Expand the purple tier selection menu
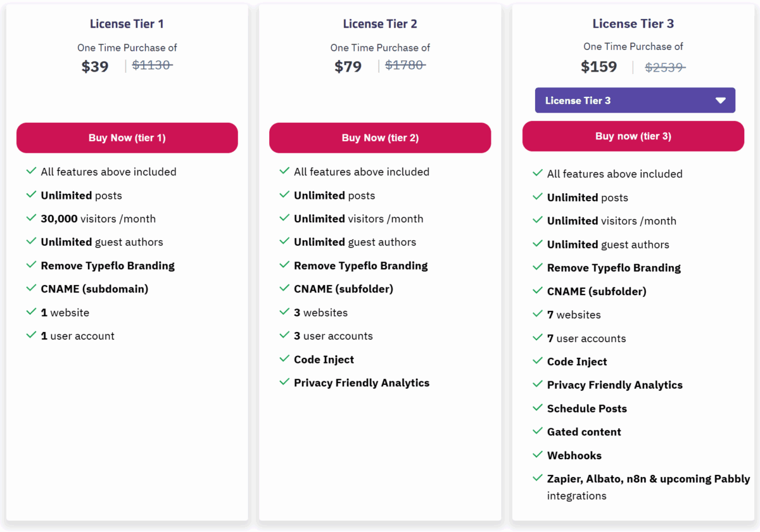Screen dimensions: 760x532 634,100
